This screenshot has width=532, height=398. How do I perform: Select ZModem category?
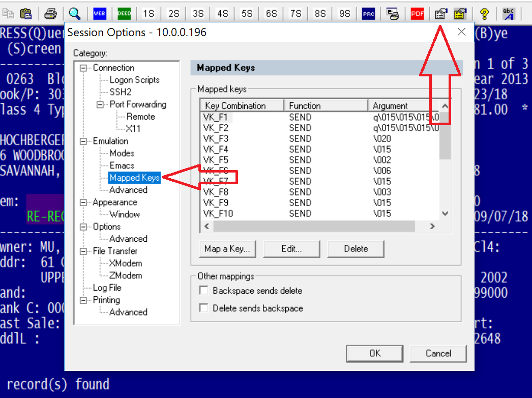tap(126, 275)
